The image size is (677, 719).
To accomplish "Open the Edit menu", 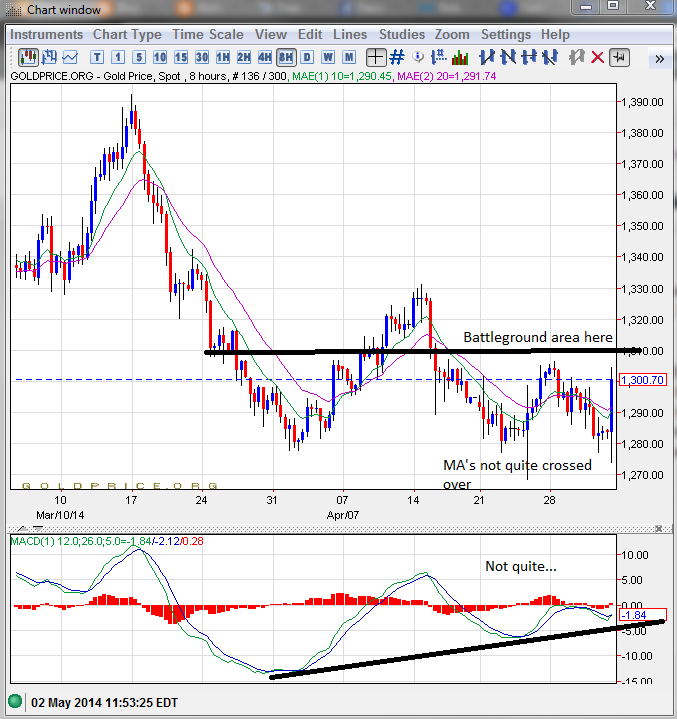I will point(310,34).
